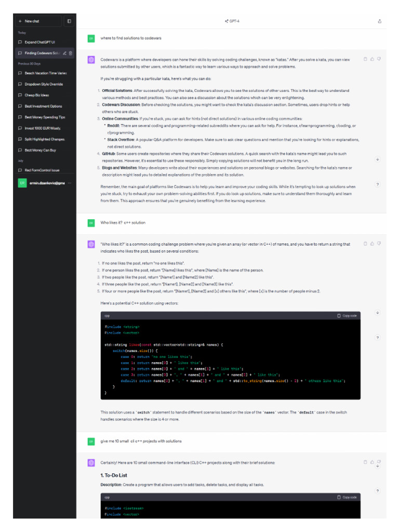Click the ChatGPT avatar next to 'Codewars is a platform'

91,60
